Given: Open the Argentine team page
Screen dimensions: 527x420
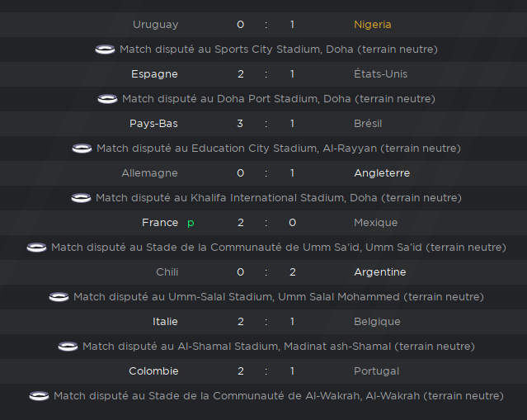Looking at the screenshot, I should tap(380, 272).
